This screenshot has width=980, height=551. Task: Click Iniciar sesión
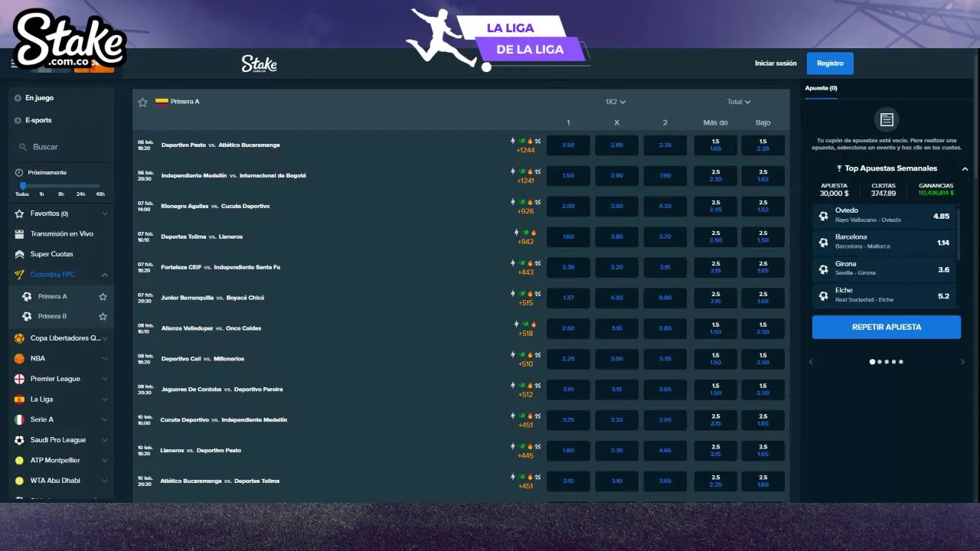(776, 64)
